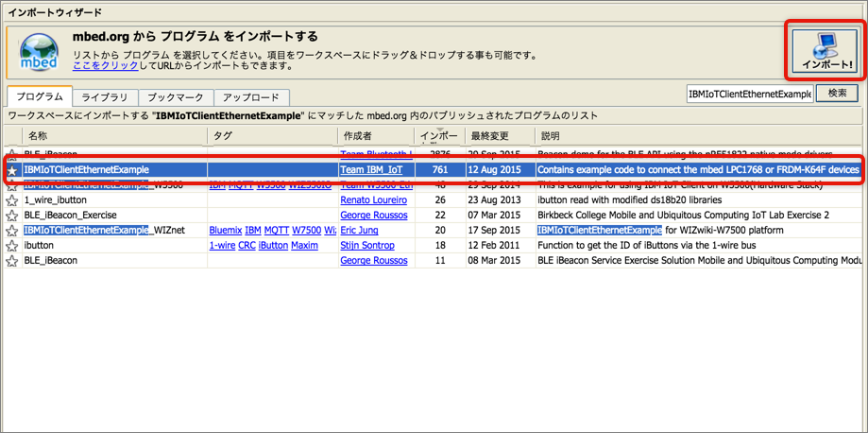Open George Roussos link dated 08 Mar 2015
Image resolution: width=868 pixels, height=433 pixels.
click(374, 260)
